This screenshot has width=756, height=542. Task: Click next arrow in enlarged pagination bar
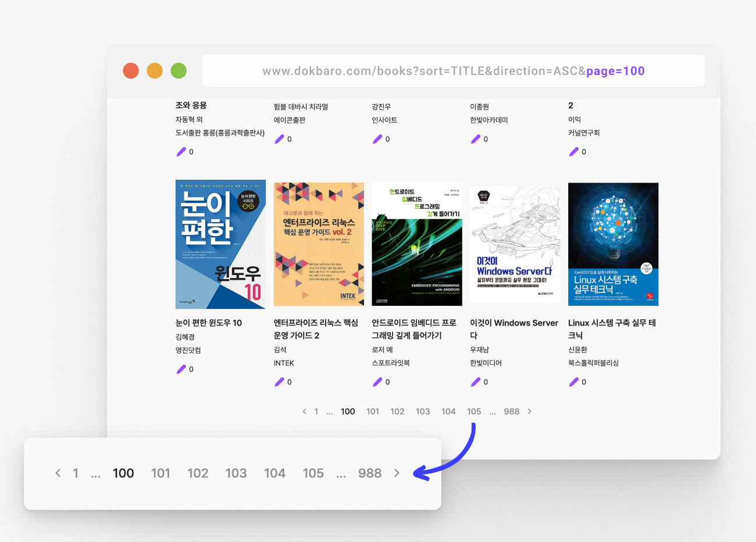[x=397, y=473]
